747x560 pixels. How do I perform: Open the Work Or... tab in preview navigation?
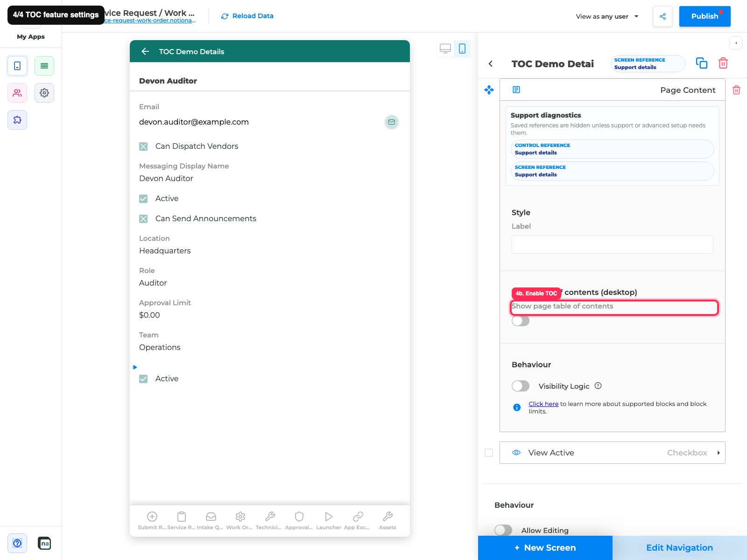[240, 520]
